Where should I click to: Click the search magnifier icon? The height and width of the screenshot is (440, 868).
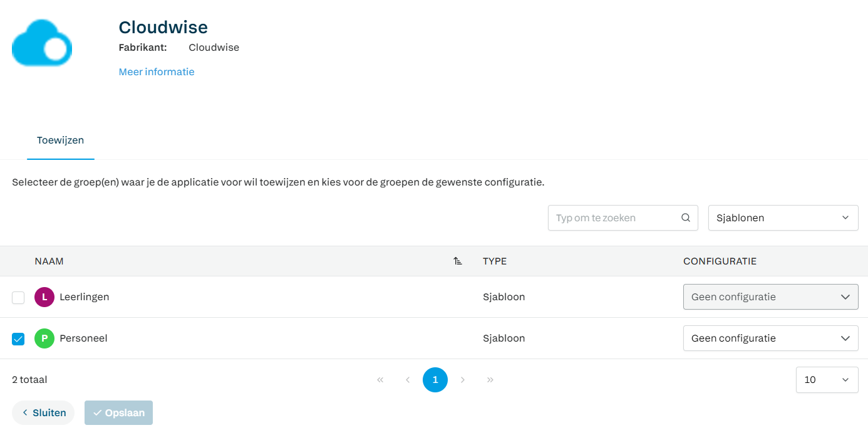[686, 218]
